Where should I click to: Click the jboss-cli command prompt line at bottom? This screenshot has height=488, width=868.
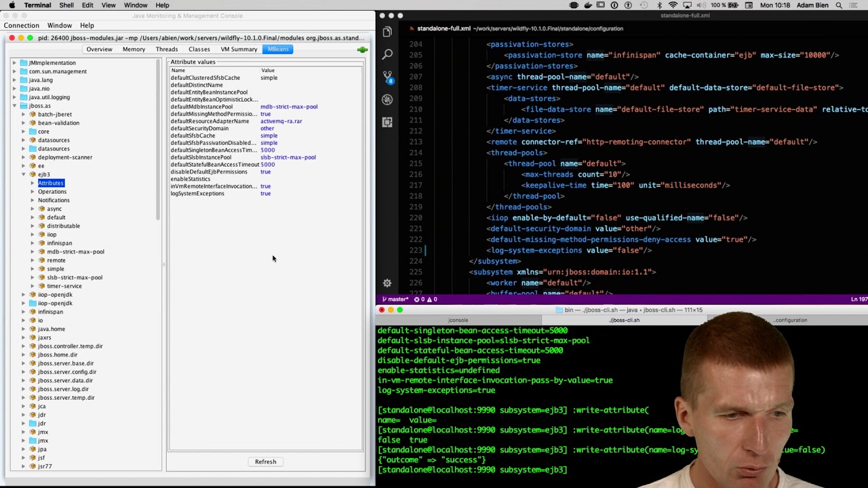472,470
